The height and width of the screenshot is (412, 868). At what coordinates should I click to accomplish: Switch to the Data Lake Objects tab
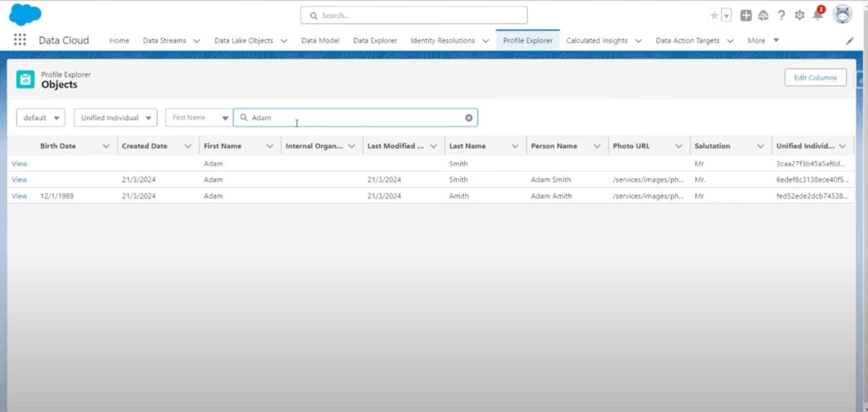pyautogui.click(x=244, y=41)
